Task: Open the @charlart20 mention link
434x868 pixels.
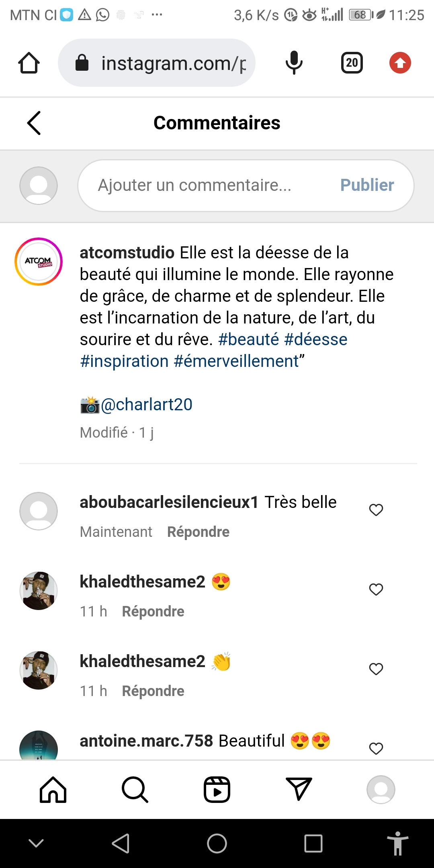Action: [146, 404]
